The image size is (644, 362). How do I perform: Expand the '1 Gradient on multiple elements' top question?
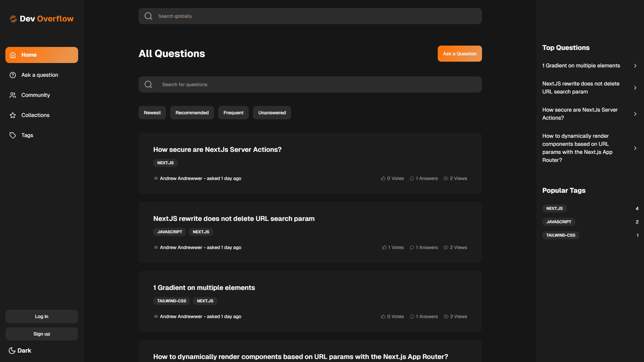636,66
